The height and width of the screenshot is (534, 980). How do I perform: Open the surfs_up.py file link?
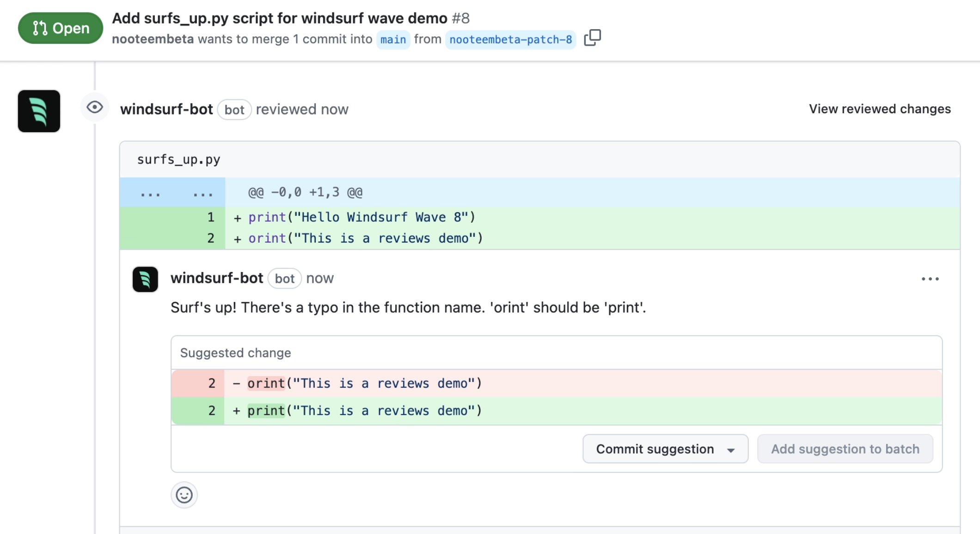(x=178, y=159)
